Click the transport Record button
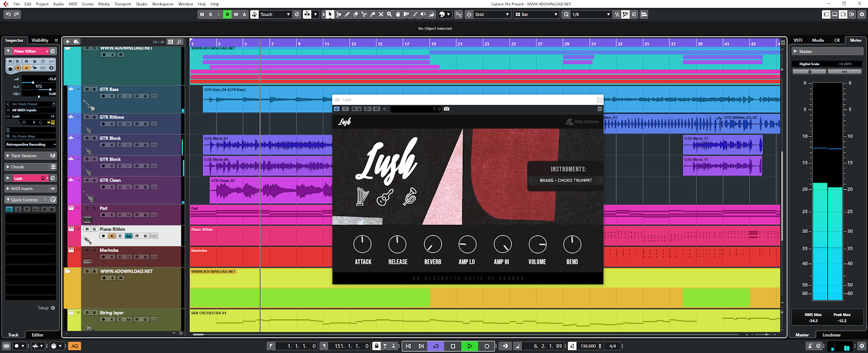Viewport: 868px width, 353px height. 487,346
